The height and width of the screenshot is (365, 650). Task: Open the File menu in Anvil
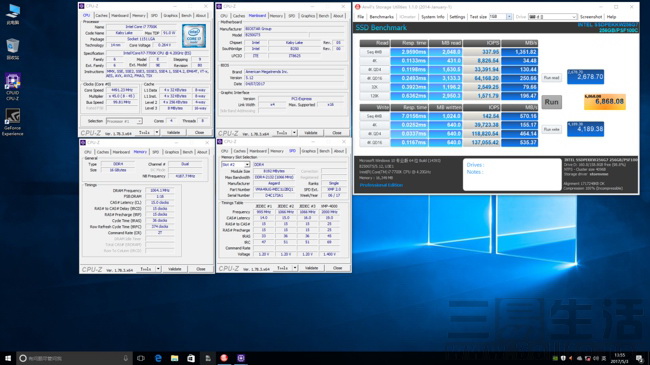tap(361, 17)
